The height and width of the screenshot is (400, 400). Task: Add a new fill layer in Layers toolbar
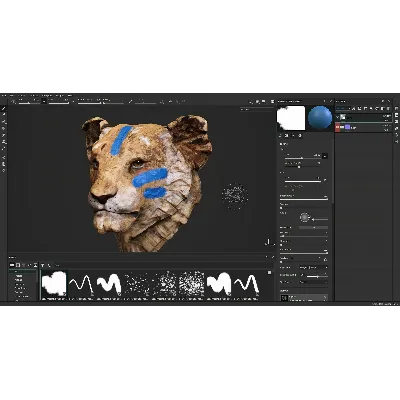pos(371,109)
